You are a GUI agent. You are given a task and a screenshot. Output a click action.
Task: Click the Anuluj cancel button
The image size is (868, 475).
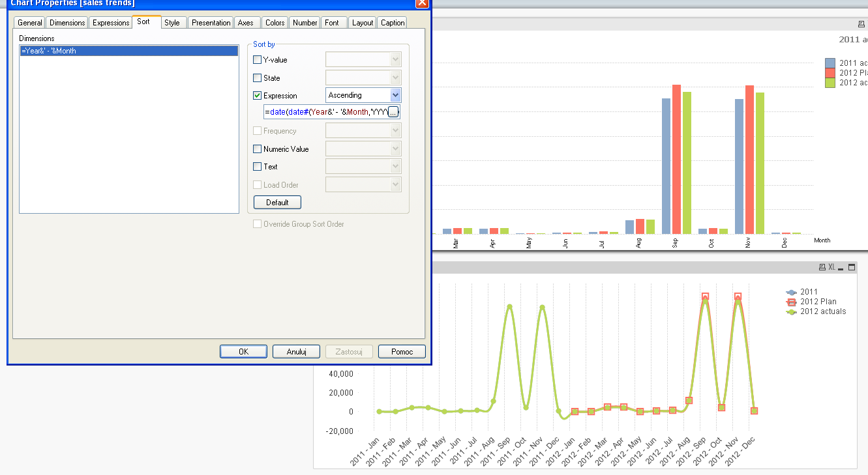coord(296,352)
